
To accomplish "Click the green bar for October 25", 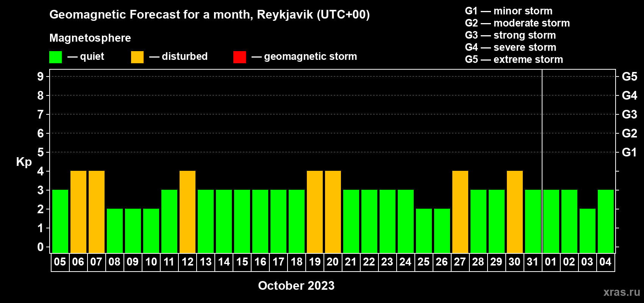I will pos(424,231).
